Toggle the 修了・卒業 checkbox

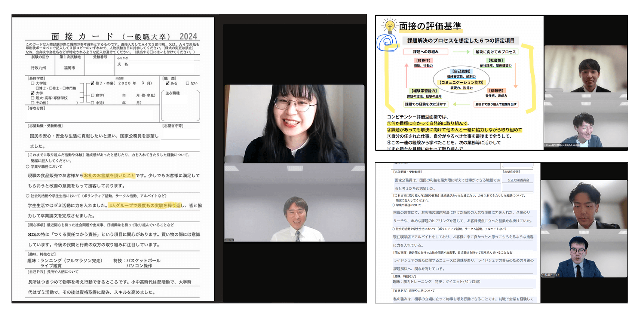point(92,83)
